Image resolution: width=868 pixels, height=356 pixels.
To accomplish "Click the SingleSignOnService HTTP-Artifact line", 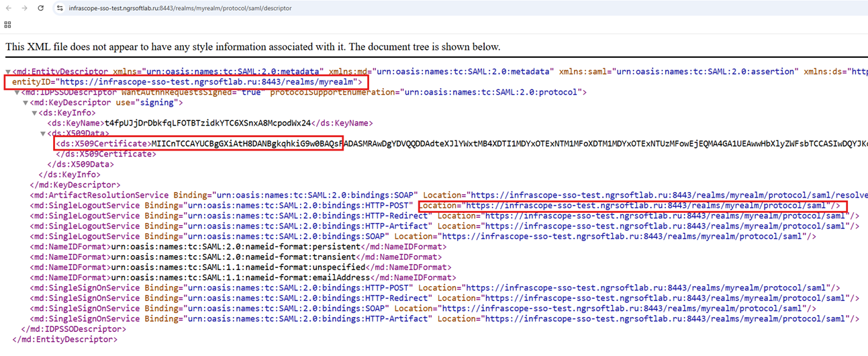I will (x=444, y=319).
